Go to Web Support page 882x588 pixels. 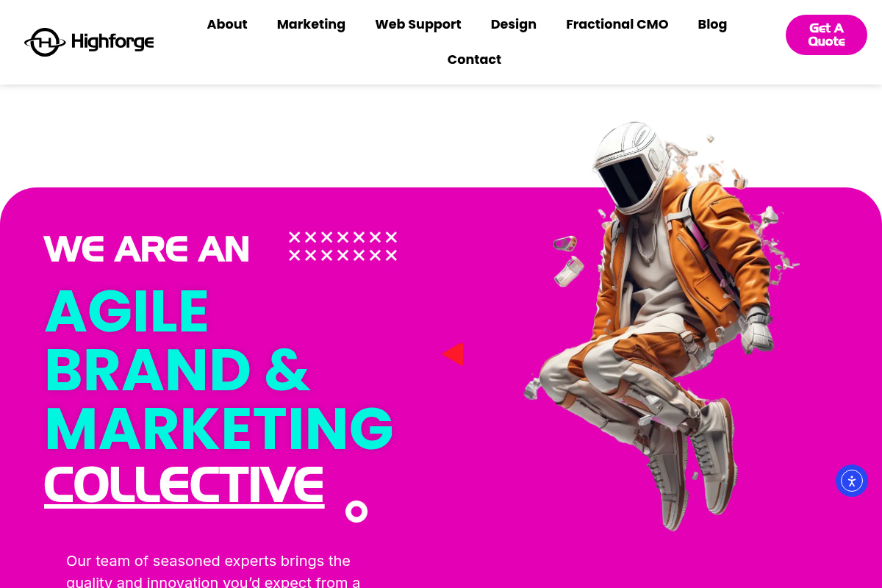pos(418,24)
